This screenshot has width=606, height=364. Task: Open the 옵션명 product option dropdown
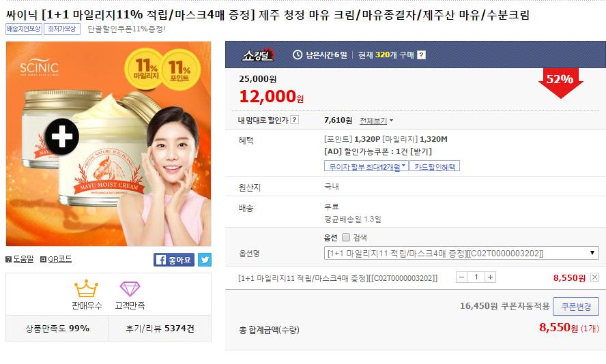point(461,253)
